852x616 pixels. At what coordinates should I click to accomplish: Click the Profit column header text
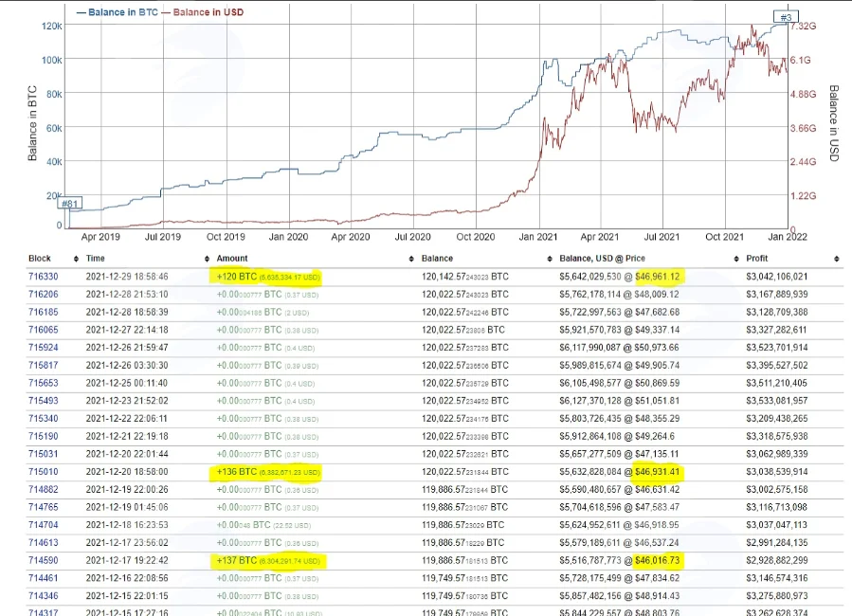pos(757,259)
